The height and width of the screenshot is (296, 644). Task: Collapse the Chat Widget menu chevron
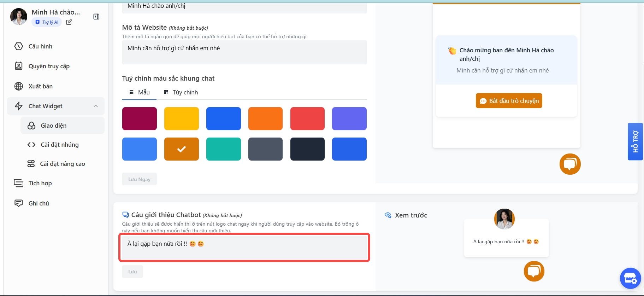coord(96,106)
